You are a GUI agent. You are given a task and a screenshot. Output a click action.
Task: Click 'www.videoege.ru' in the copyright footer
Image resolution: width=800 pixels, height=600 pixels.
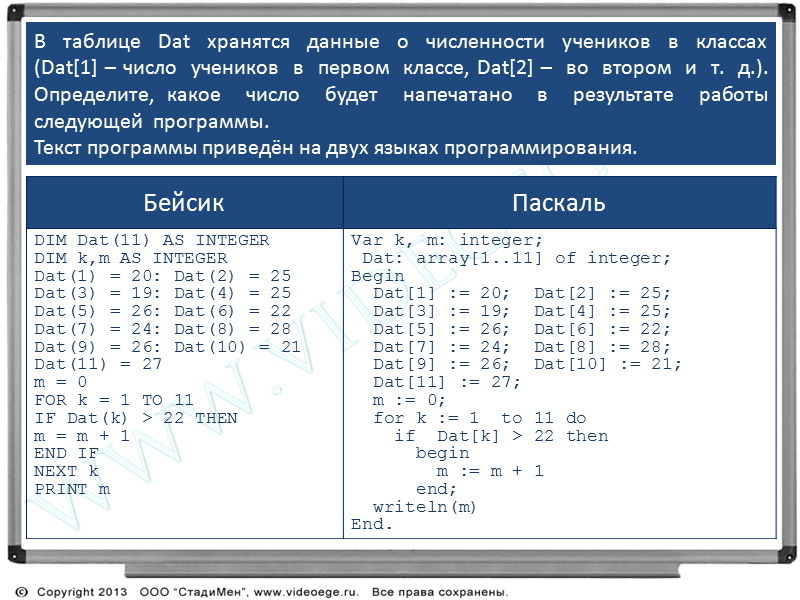pyautogui.click(x=307, y=592)
